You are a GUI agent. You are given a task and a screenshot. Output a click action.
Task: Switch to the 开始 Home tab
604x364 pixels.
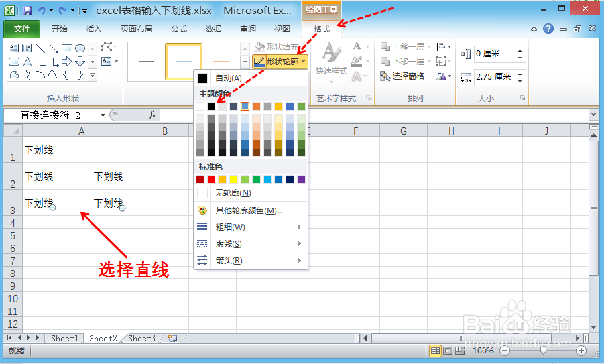coord(59,29)
